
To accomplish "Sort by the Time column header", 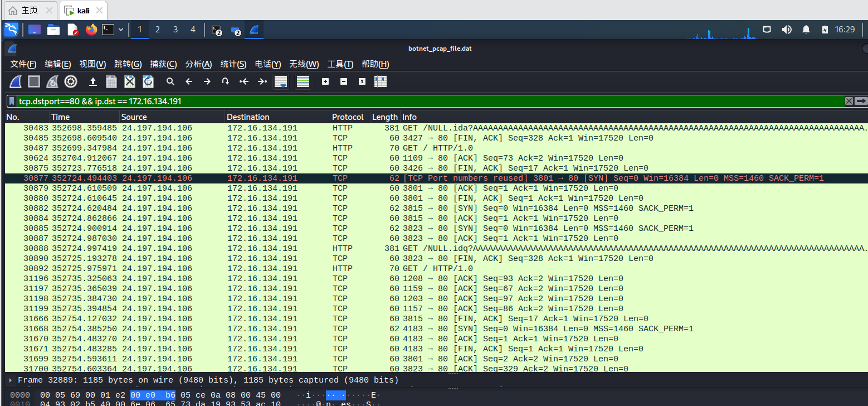I will tap(85, 117).
